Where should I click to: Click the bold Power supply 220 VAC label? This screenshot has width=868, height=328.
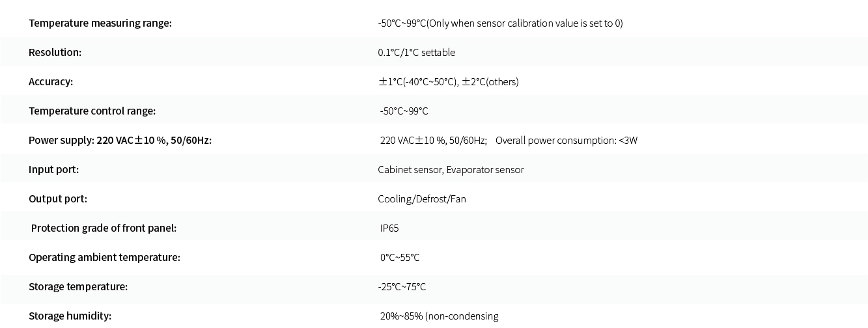pos(120,141)
